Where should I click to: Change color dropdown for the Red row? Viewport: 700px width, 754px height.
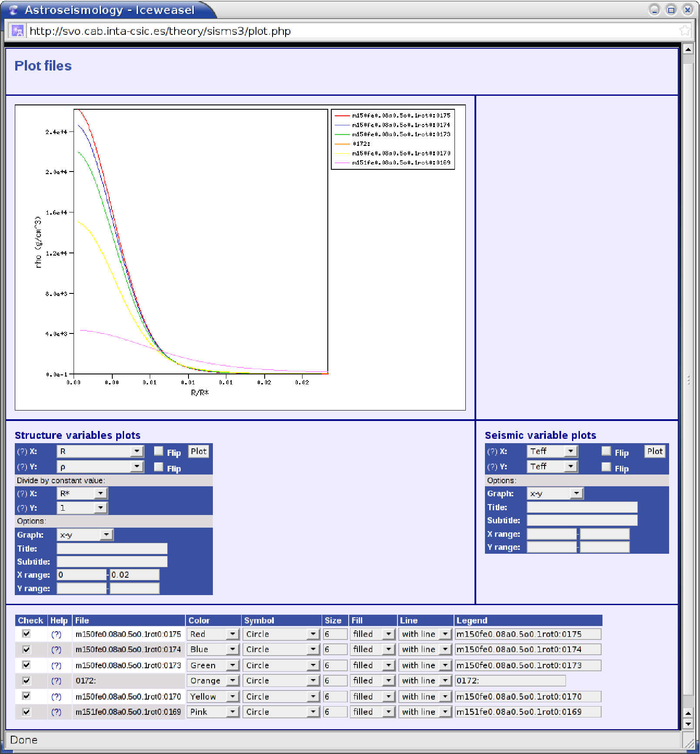tap(213, 634)
